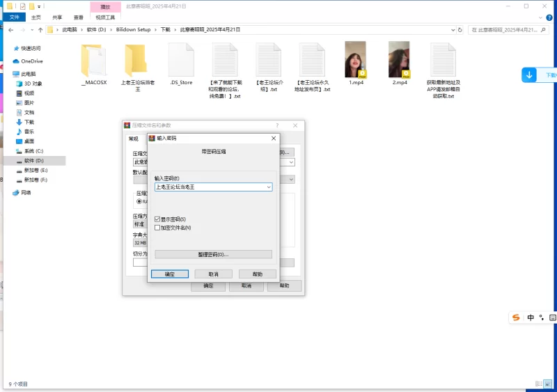Open the 文件 menu tab
The height and width of the screenshot is (392, 557).
click(x=14, y=17)
